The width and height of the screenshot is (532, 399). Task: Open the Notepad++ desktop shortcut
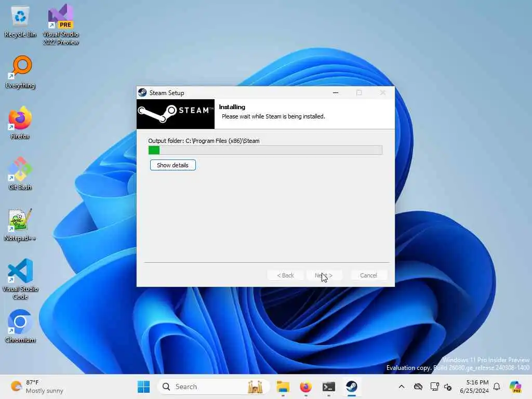click(20, 224)
